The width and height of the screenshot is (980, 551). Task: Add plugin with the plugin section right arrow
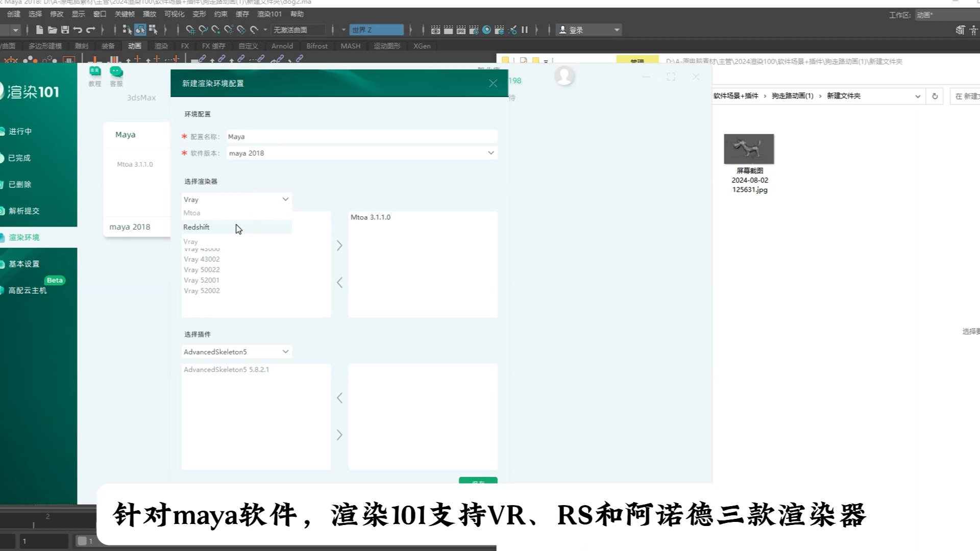coord(339,435)
